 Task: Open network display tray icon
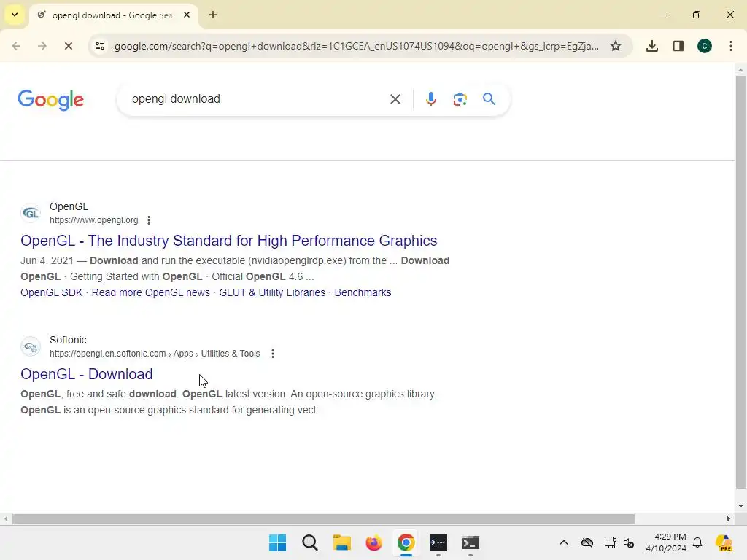(611, 542)
